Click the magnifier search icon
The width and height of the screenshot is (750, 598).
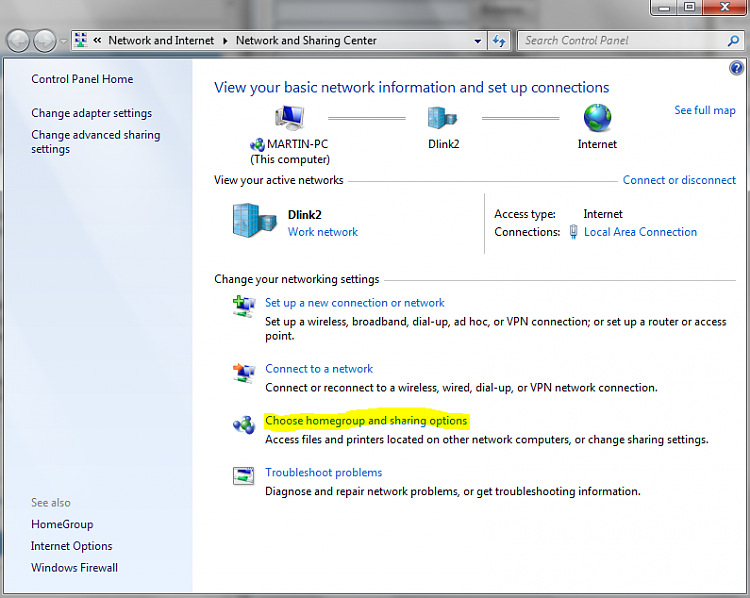tap(733, 41)
